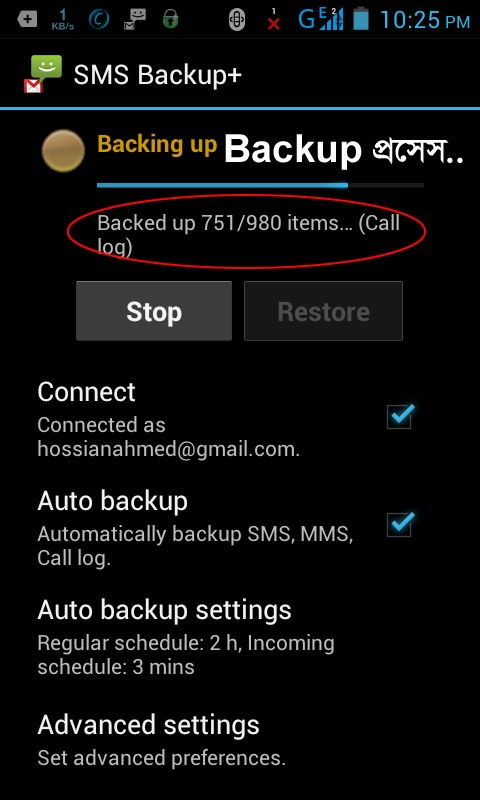Disable the Auto backup checkbox
Image resolution: width=480 pixels, height=800 pixels.
[400, 524]
